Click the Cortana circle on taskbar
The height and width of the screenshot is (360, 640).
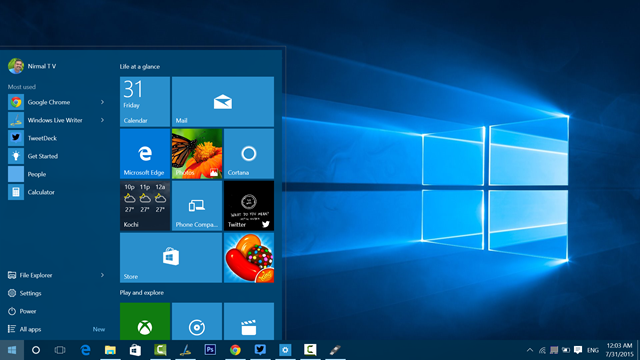pos(36,350)
